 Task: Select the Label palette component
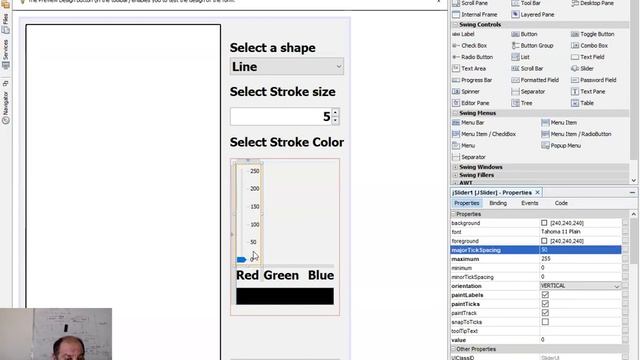tap(463, 34)
